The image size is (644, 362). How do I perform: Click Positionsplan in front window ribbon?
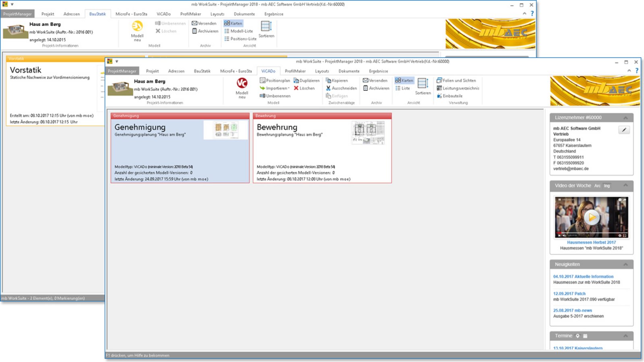275,80
